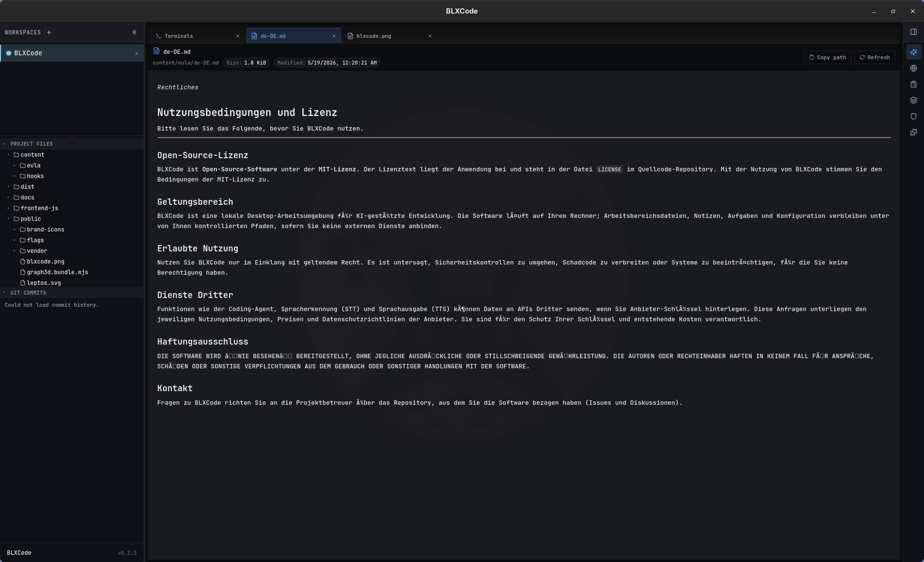Screen dimensions: 924x562
Task: Click the content/eula/de-DE.md path text
Action: click(x=185, y=63)
